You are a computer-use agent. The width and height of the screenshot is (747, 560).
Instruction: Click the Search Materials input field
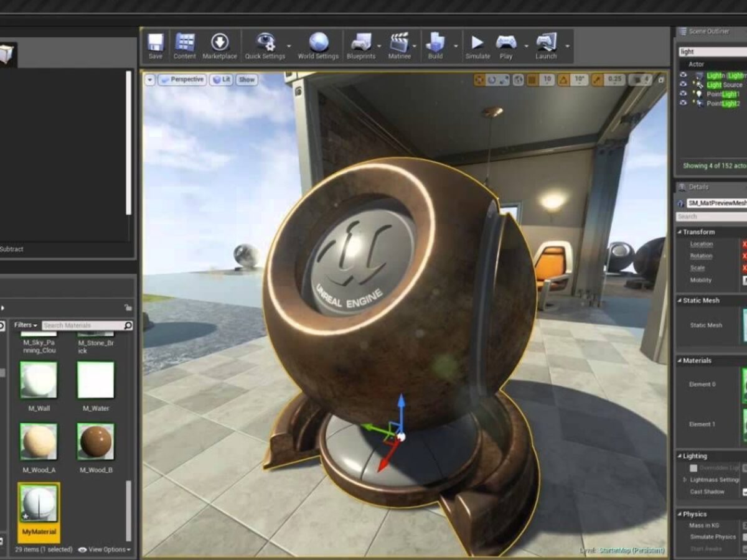[x=82, y=325]
